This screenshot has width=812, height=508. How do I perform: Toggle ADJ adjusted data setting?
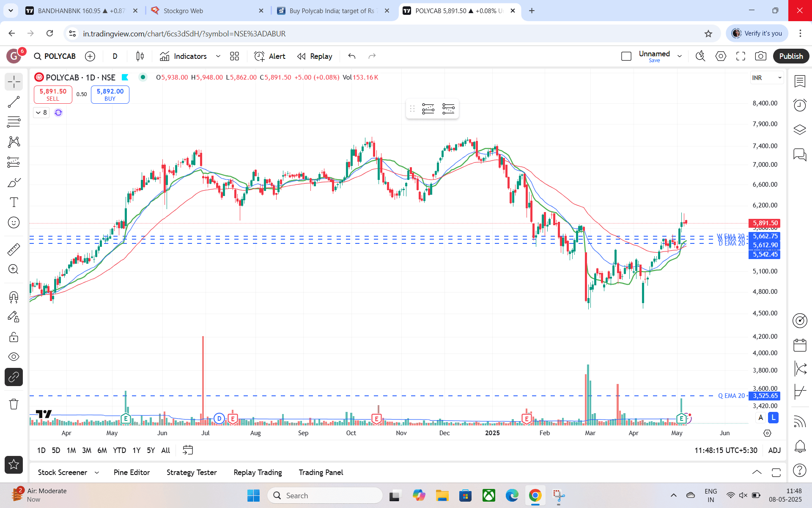point(774,450)
